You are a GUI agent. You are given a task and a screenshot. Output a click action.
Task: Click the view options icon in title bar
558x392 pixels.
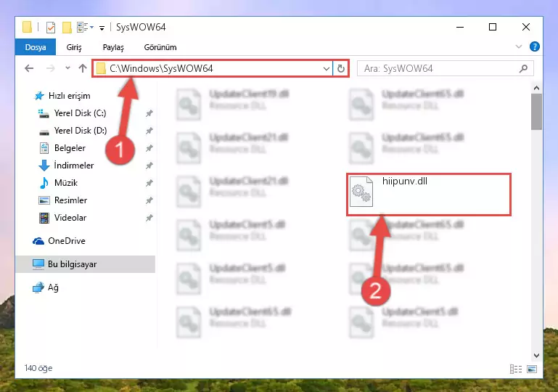pyautogui.click(x=83, y=27)
